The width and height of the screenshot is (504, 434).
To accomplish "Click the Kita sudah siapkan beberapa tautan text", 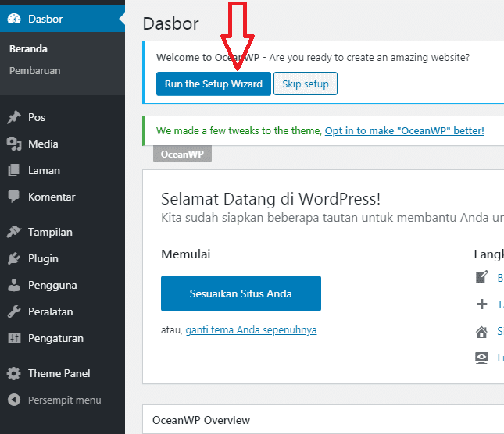I will point(332,218).
